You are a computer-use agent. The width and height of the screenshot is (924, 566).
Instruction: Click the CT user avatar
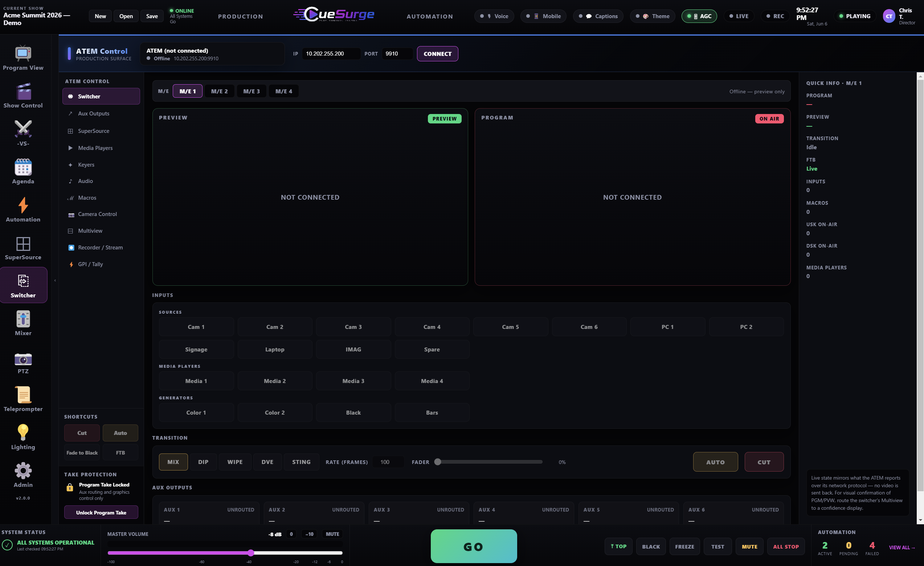pyautogui.click(x=889, y=16)
